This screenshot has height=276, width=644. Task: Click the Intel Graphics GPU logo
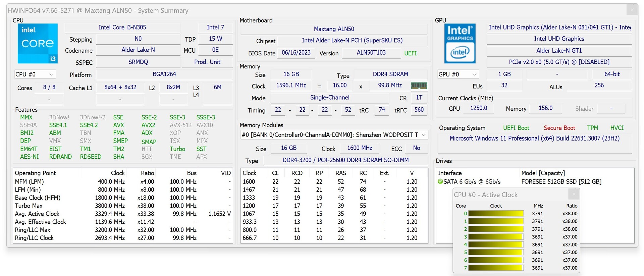coord(460,44)
